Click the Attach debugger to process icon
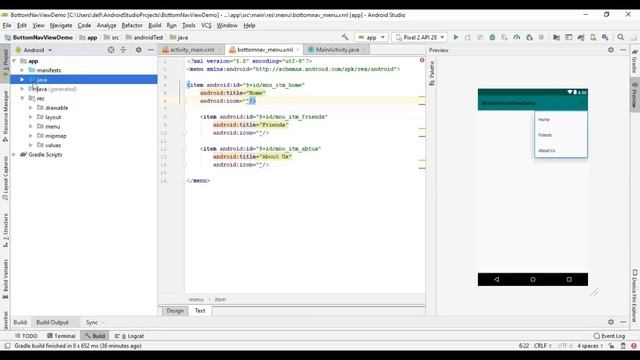This screenshot has width=640, height=360. (529, 37)
